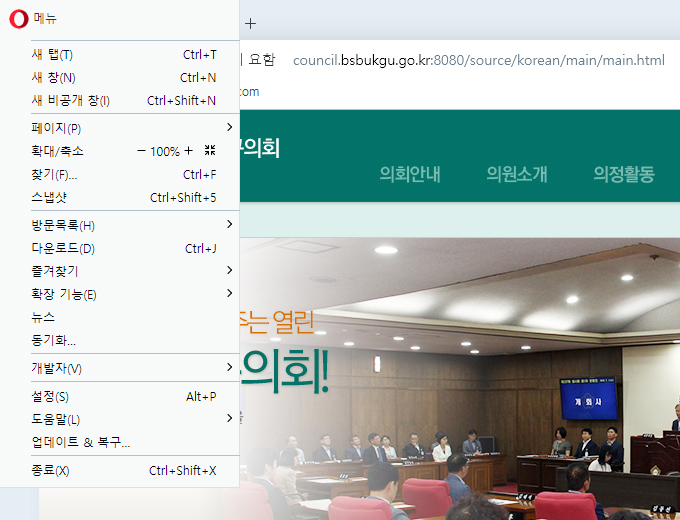Open 다운로드(D) downloads entry
The image size is (680, 520).
124,249
